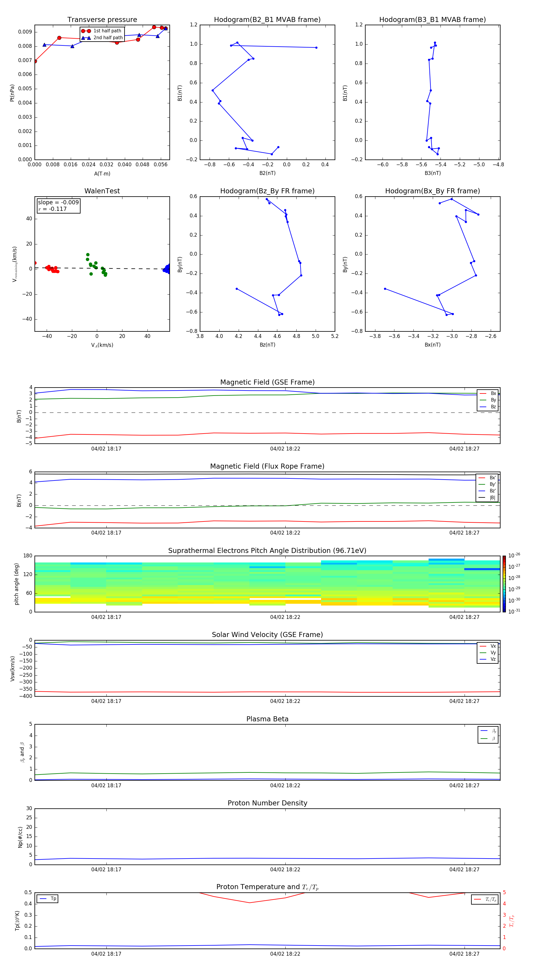This screenshot has width=535, height=980.
Task: Click the Pt(nPa) y-axis label
Action: click(12, 93)
